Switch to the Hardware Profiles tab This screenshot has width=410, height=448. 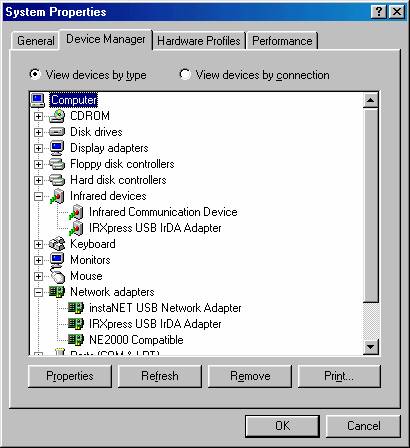tap(199, 41)
